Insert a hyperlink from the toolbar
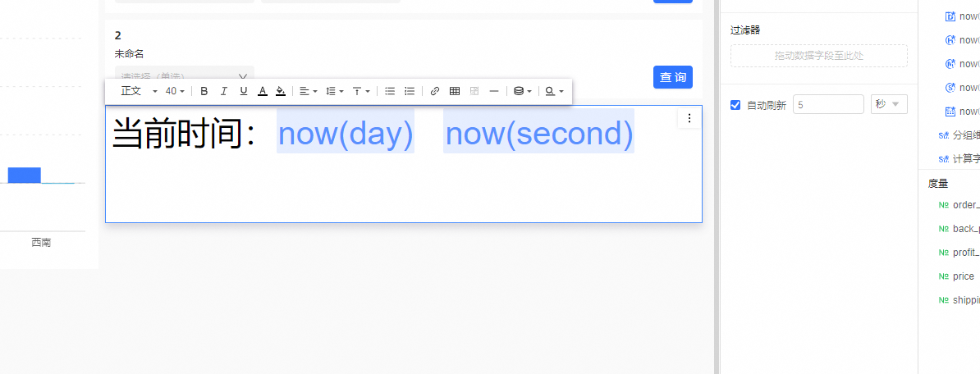Image resolution: width=980 pixels, height=374 pixels. pos(435,91)
